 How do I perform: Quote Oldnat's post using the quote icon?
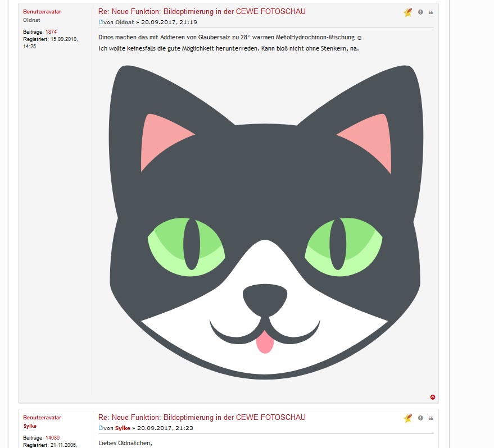point(430,12)
